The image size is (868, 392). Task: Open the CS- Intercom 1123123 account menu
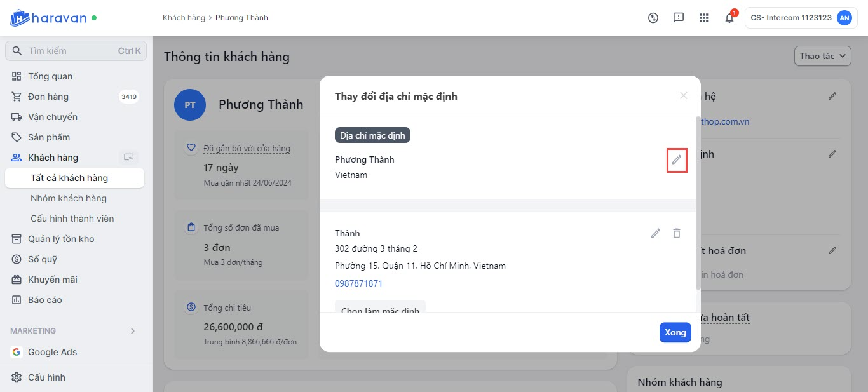point(801,18)
